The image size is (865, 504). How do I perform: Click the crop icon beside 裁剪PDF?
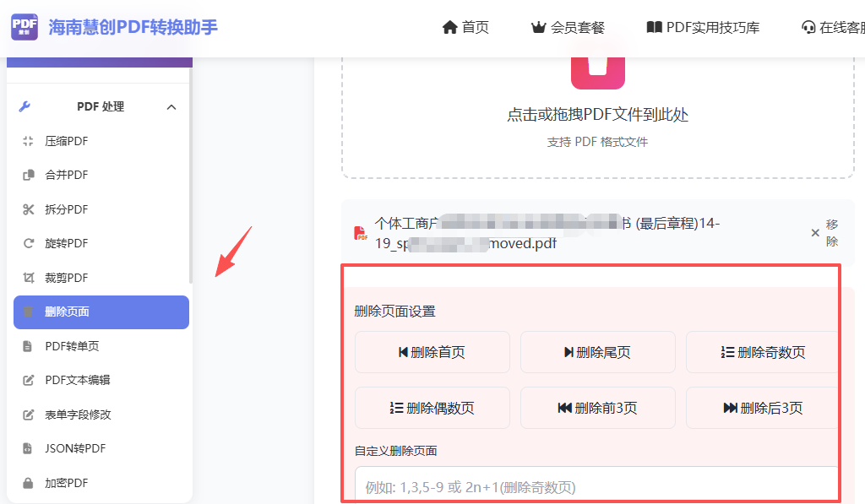point(28,278)
